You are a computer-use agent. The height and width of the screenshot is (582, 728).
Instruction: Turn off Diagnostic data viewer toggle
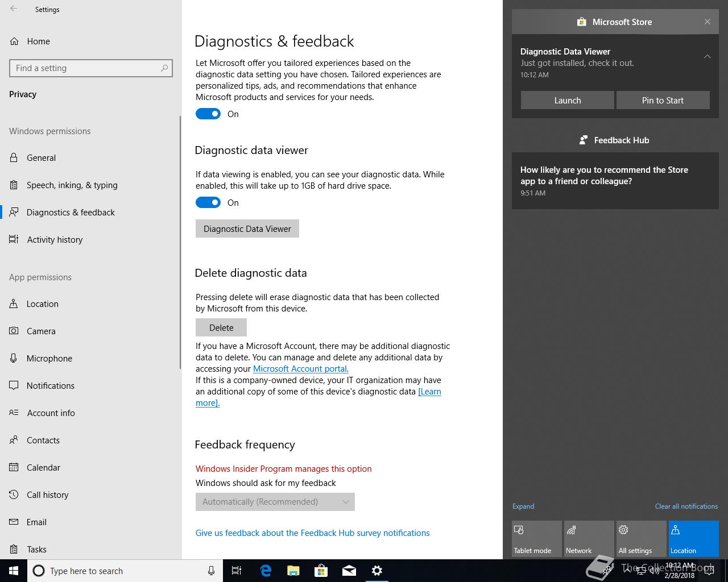click(208, 202)
